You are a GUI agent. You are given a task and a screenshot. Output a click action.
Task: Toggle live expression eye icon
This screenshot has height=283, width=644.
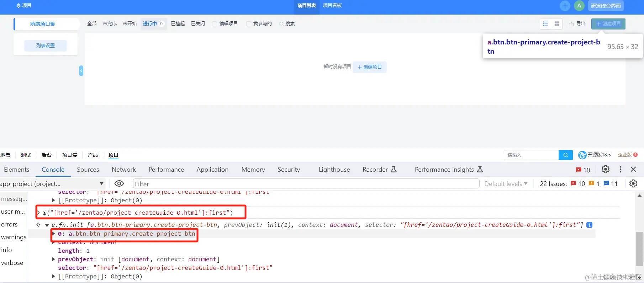tap(119, 183)
